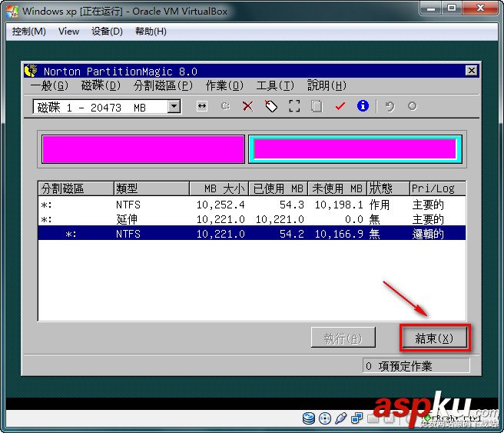Click the red X delete partition icon
The image size is (504, 433).
point(248,106)
